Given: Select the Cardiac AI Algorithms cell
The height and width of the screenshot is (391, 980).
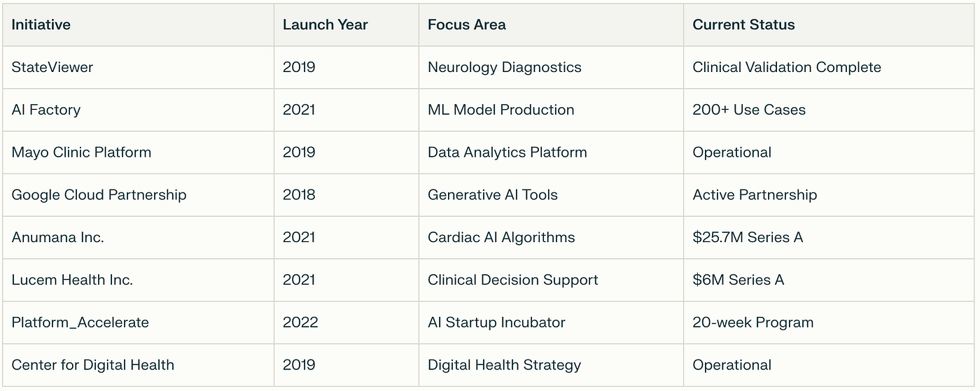Looking at the screenshot, I should 552,238.
